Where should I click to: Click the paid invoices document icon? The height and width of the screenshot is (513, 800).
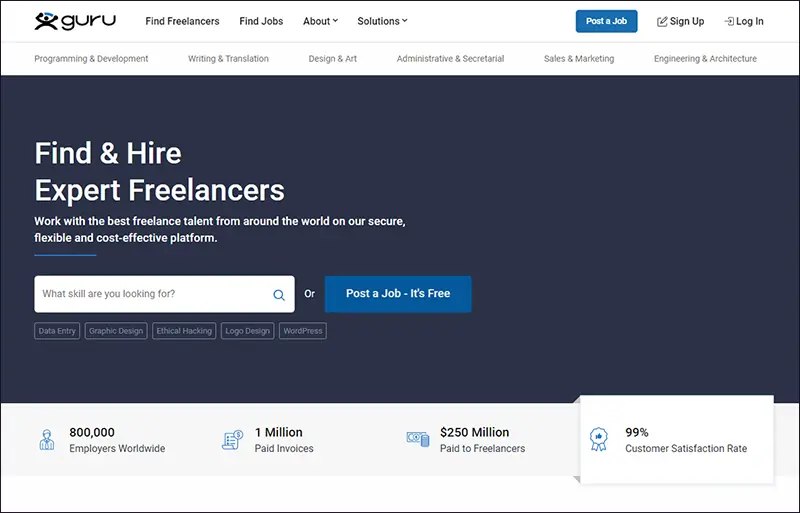(x=233, y=440)
